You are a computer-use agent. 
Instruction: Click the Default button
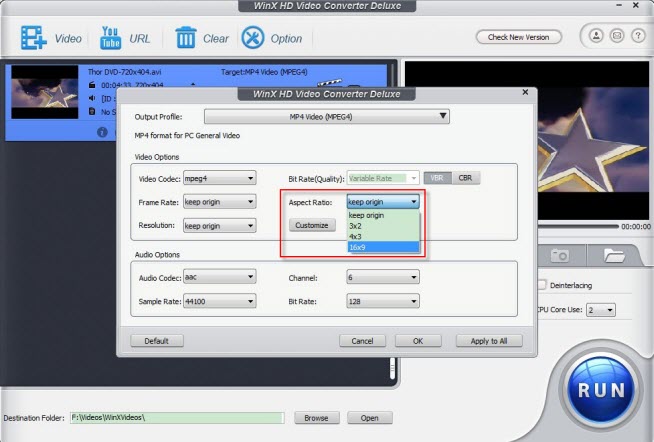click(x=157, y=341)
